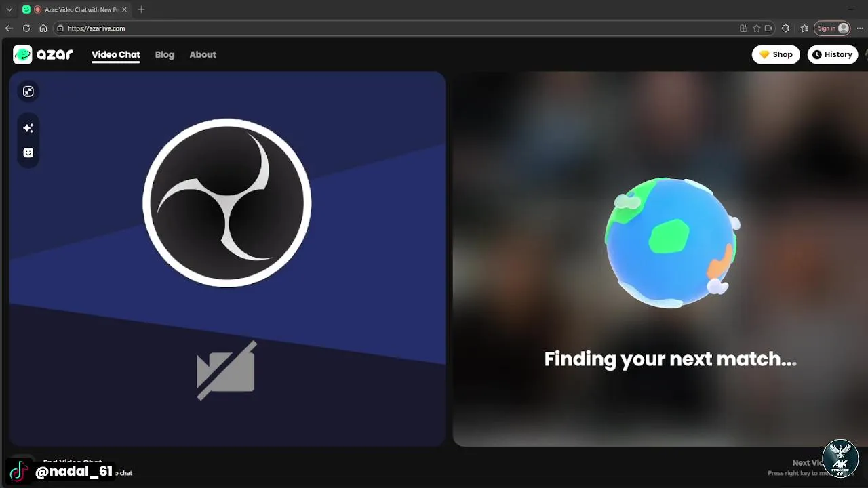
Task: Open the sparkle effects icon
Action: (28, 128)
